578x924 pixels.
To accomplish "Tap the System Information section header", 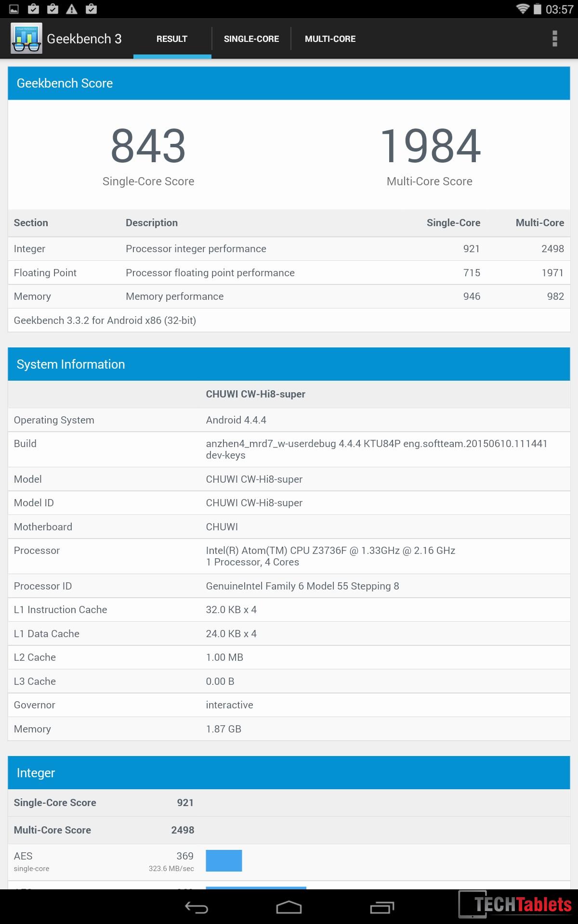I will pyautogui.click(x=289, y=364).
